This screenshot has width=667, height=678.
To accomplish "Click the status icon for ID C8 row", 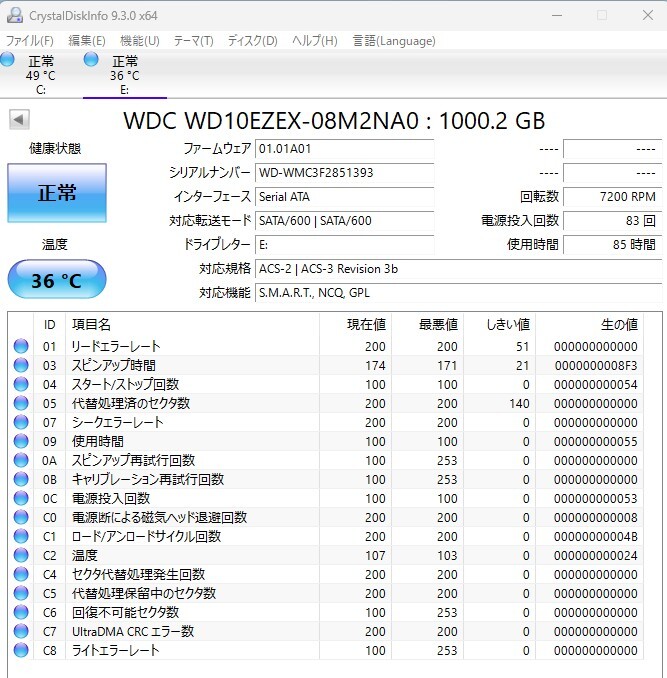I will point(21,651).
